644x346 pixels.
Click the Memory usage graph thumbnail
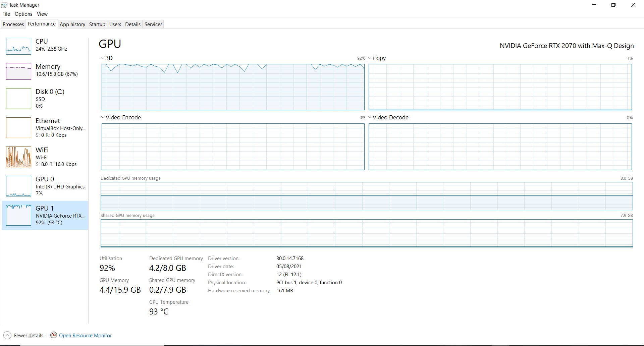coord(18,71)
